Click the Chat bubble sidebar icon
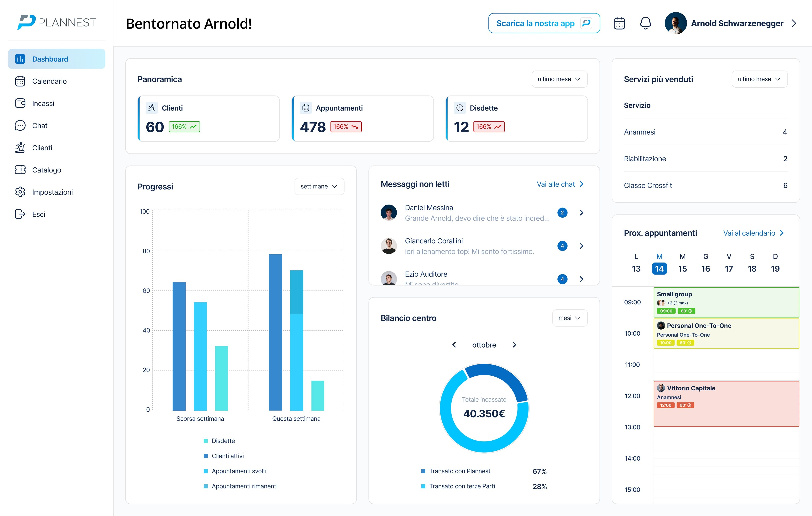 [20, 125]
